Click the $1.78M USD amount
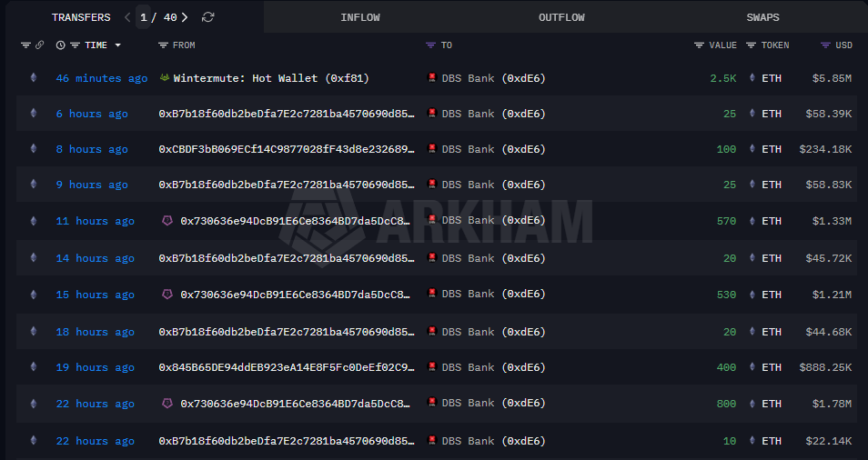The height and width of the screenshot is (460, 868). [x=832, y=404]
